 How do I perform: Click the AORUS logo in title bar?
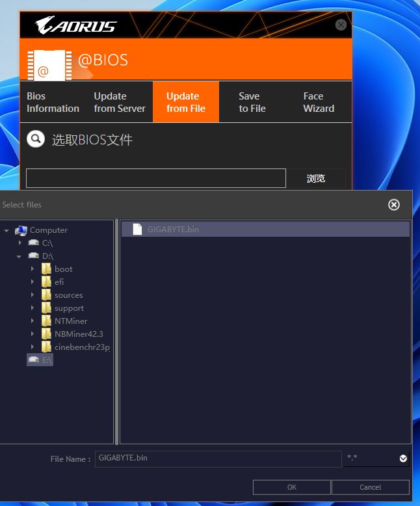(76, 25)
